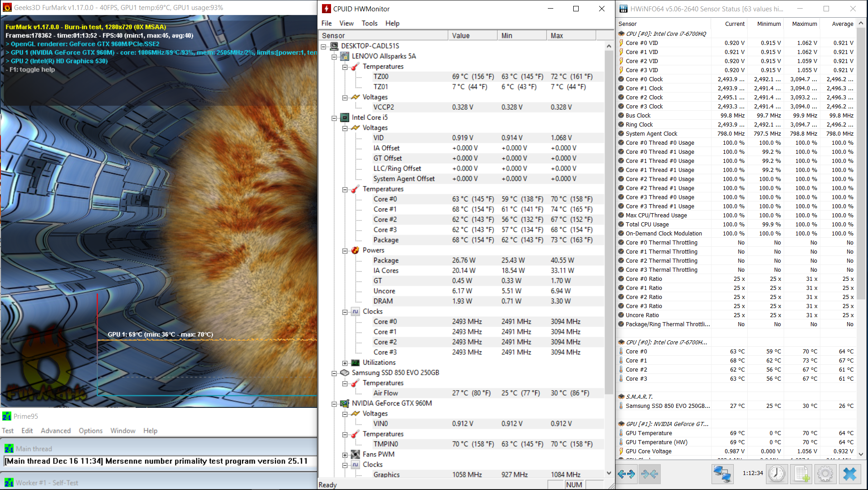The width and height of the screenshot is (868, 490).
Task: Open HWiNFO sensor settings gear
Action: (x=825, y=474)
